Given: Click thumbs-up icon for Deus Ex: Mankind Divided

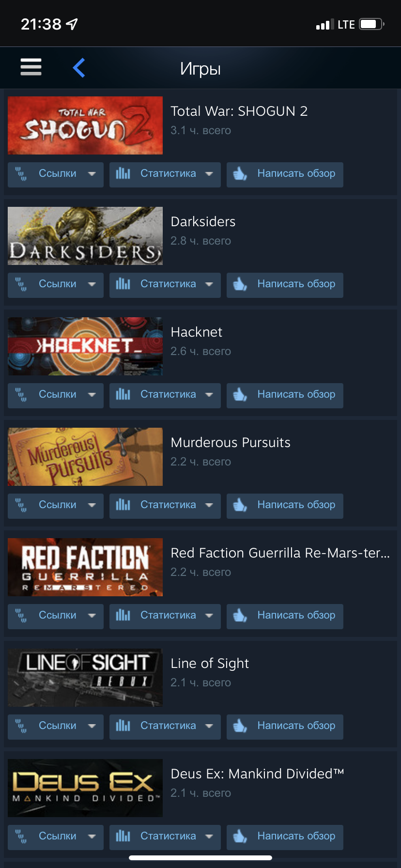Looking at the screenshot, I should point(240,836).
